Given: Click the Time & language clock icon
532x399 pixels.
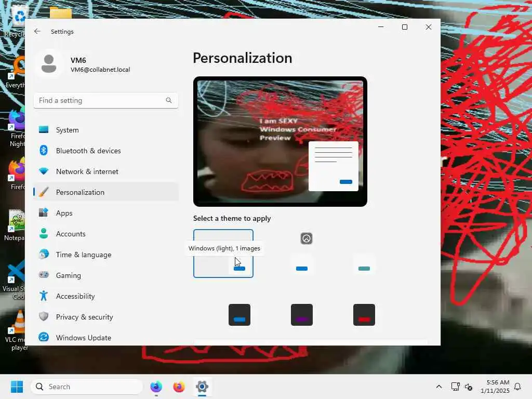Looking at the screenshot, I should [x=44, y=254].
